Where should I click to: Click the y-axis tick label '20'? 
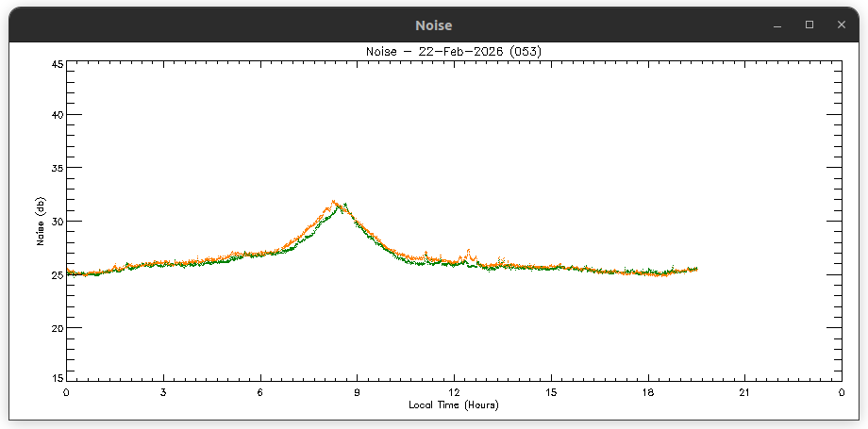pyautogui.click(x=57, y=328)
